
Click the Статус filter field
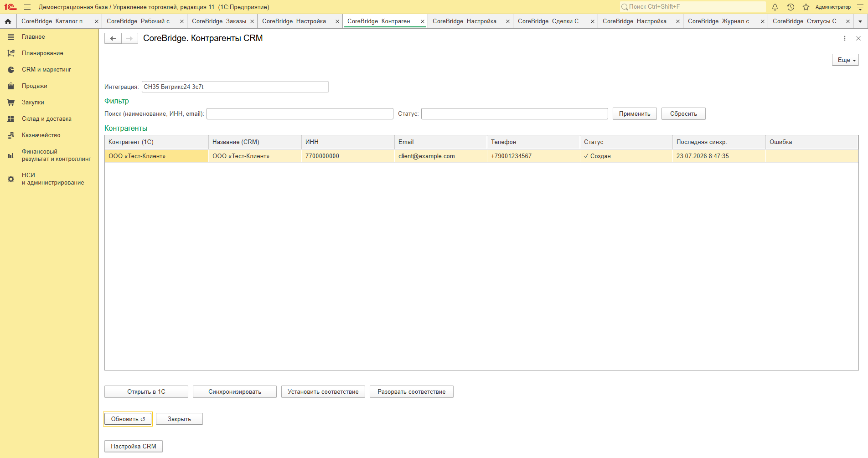515,113
